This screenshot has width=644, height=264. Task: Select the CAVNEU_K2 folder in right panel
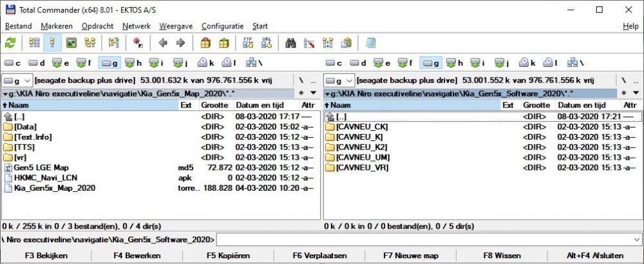coord(361,147)
